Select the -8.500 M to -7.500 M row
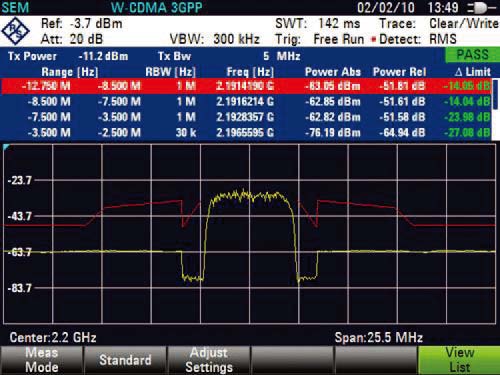The image size is (500, 375). click(x=246, y=102)
